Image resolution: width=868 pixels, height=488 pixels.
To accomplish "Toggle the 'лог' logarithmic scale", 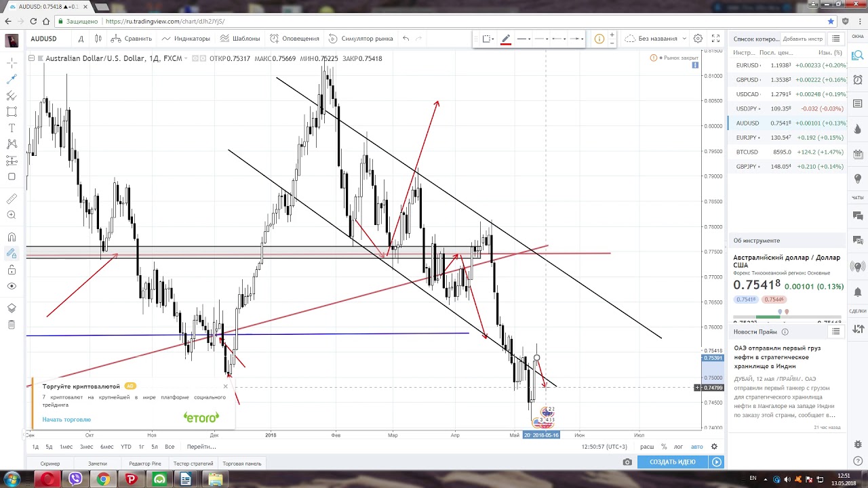I will click(x=678, y=447).
